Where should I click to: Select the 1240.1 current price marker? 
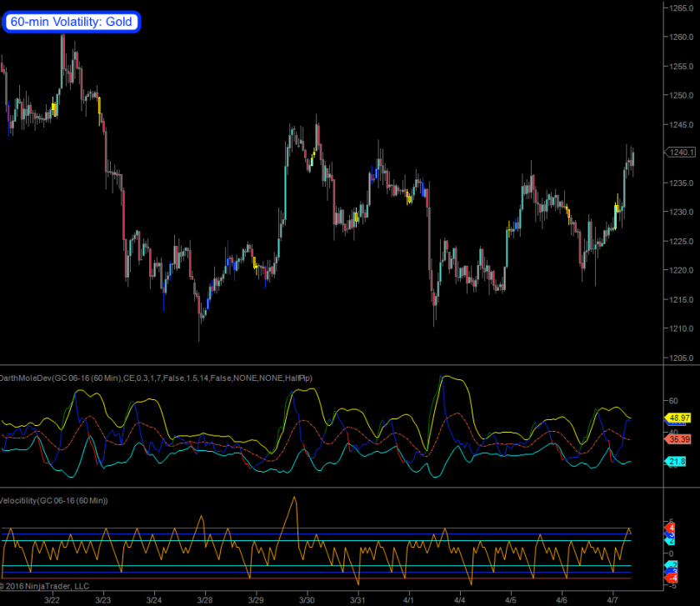click(x=676, y=152)
